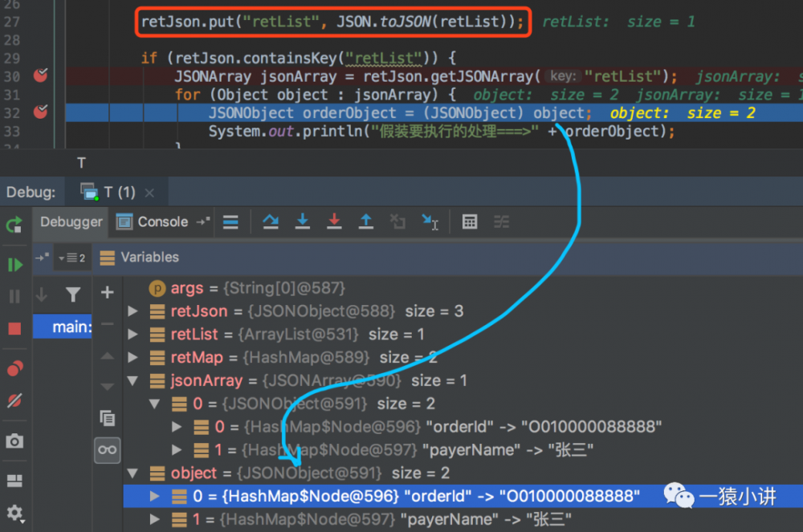This screenshot has height=532, width=803.
Task: Open Restore Layout icon in debug sidebar
Action: (14, 481)
